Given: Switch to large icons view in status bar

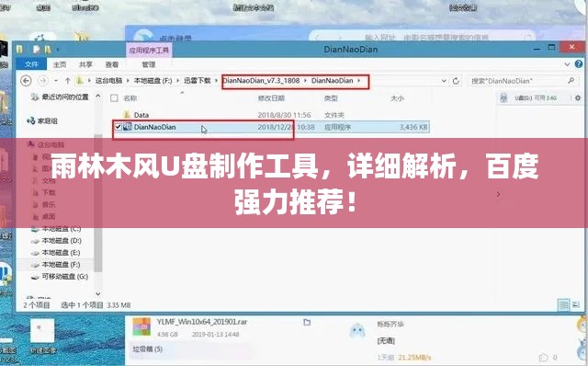Looking at the screenshot, I should pos(576,304).
